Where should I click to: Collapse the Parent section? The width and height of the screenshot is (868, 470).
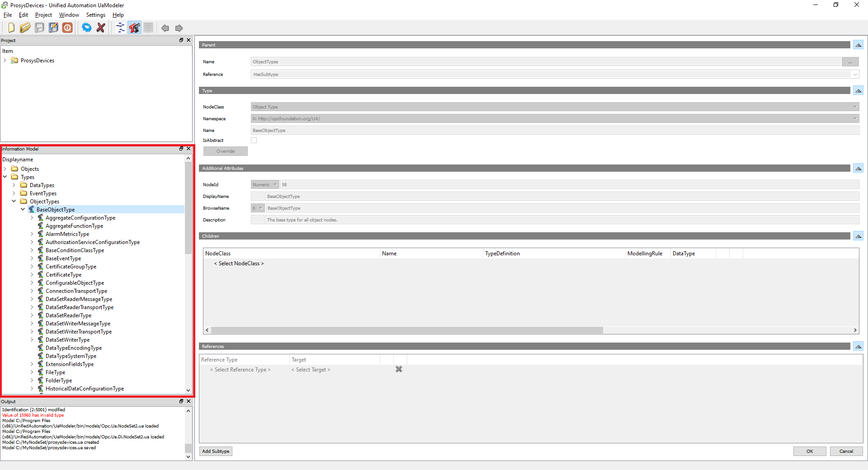[858, 45]
